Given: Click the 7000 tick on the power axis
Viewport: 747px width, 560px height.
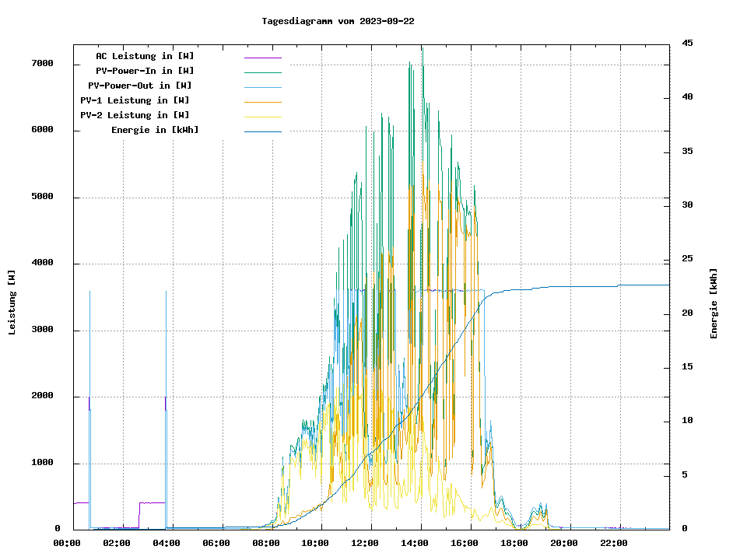Looking at the screenshot, I should (x=42, y=64).
